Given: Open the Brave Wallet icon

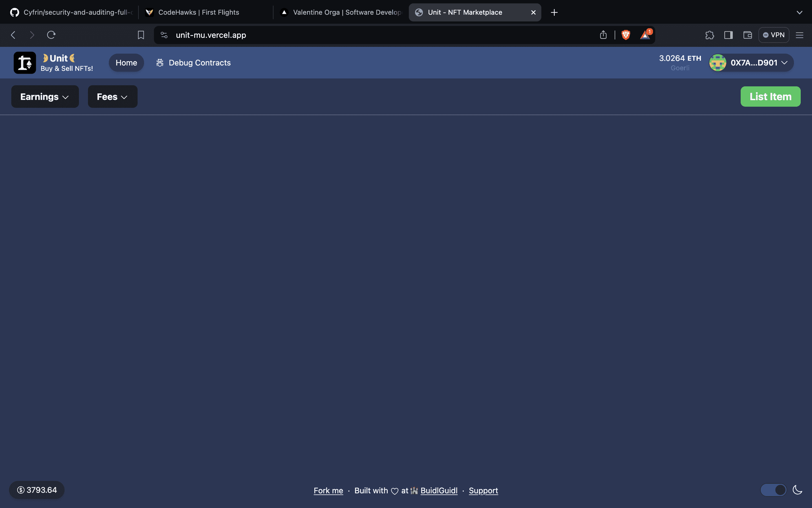Looking at the screenshot, I should point(748,35).
